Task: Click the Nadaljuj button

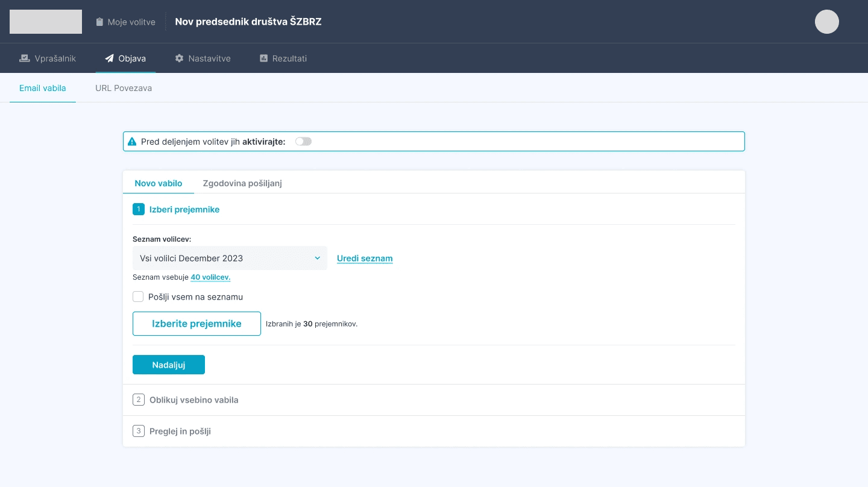Action: tap(169, 365)
